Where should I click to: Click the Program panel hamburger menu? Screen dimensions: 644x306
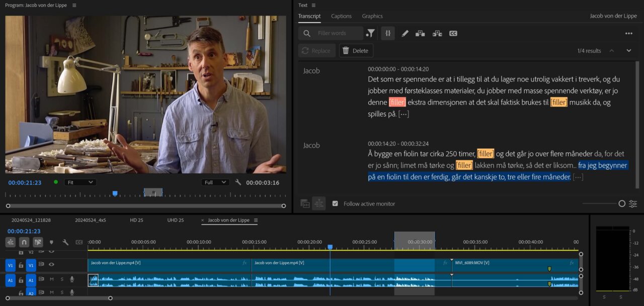(74, 5)
